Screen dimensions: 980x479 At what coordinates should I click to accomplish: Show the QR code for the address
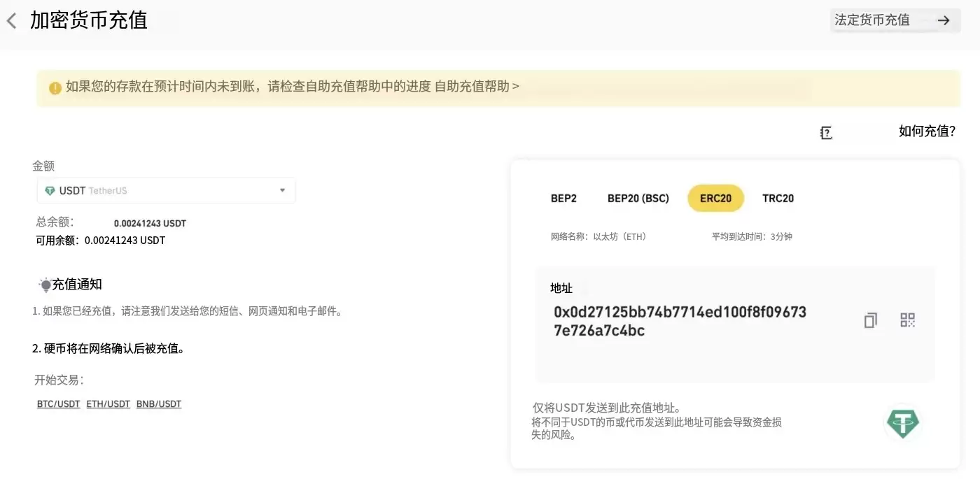907,320
